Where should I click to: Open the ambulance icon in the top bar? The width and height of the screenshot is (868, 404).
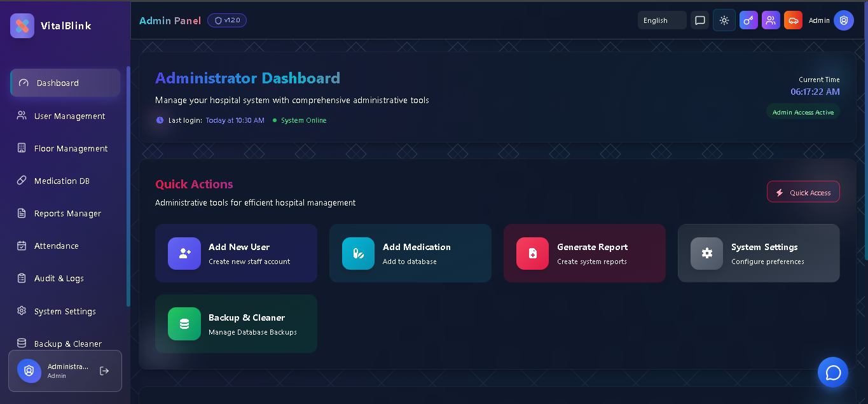(x=793, y=20)
